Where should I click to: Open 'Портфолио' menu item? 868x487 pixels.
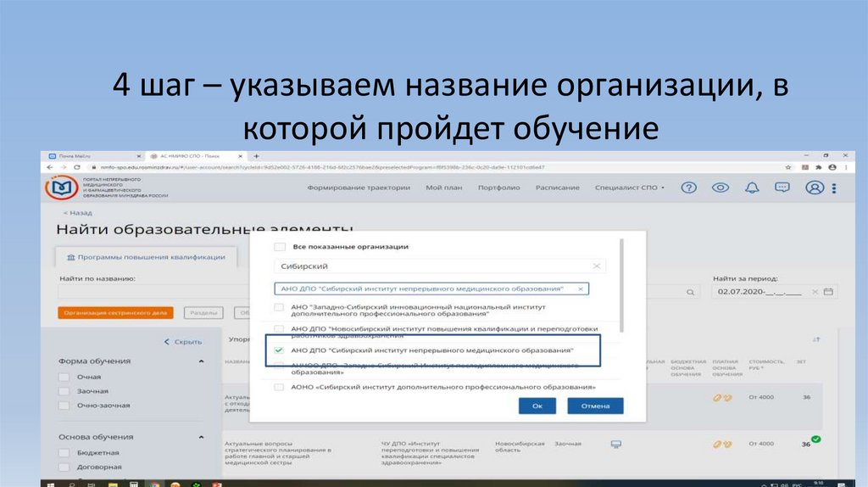click(498, 188)
